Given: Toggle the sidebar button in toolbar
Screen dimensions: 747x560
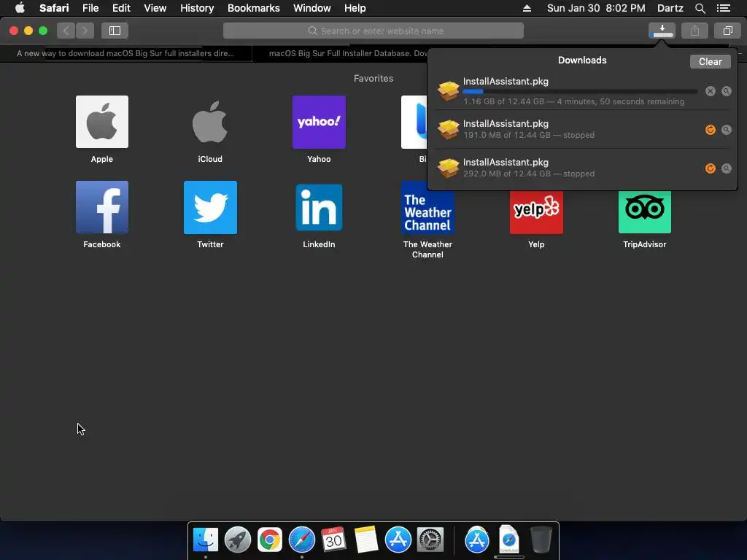Looking at the screenshot, I should (x=115, y=31).
